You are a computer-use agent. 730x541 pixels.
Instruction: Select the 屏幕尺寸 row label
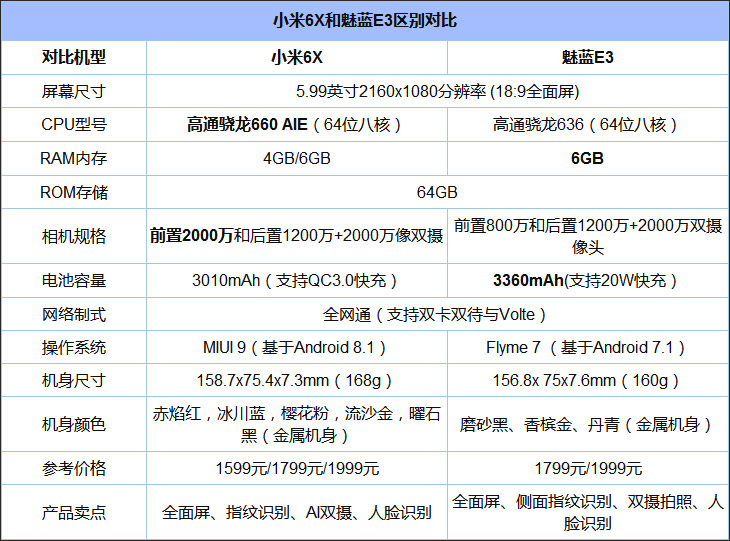(x=74, y=91)
